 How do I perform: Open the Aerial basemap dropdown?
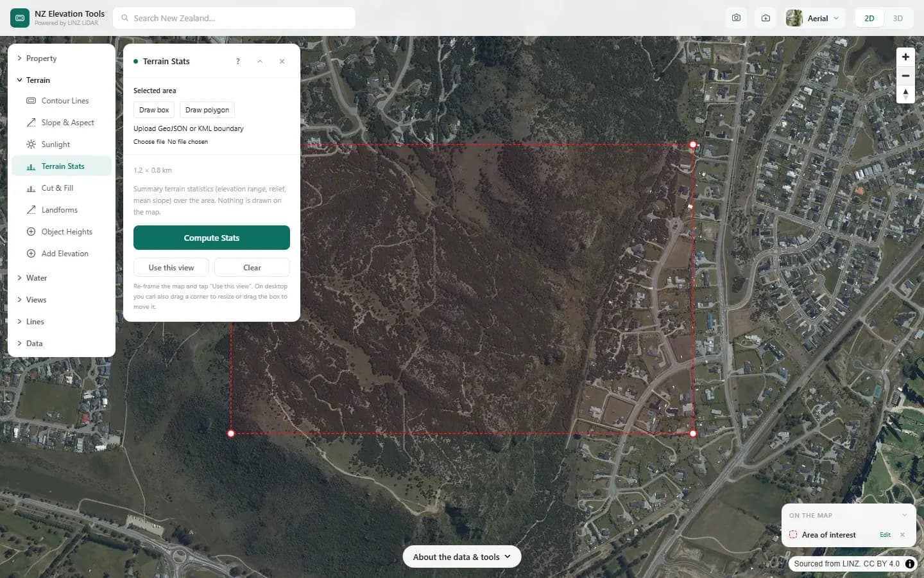814,18
